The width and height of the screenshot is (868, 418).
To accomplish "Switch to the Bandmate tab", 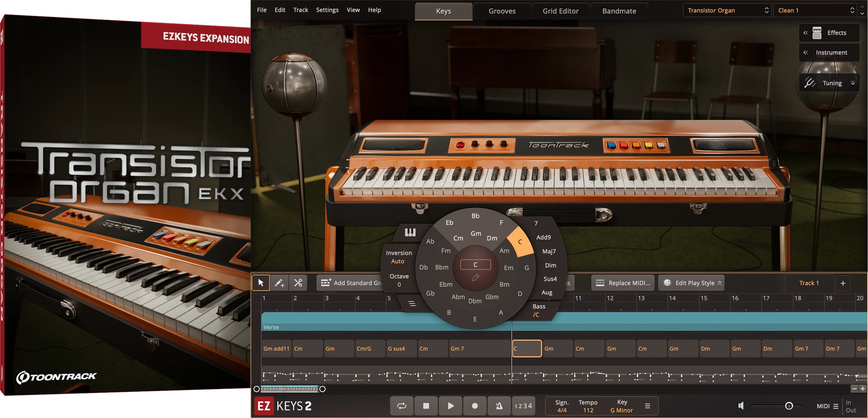I will click(619, 11).
